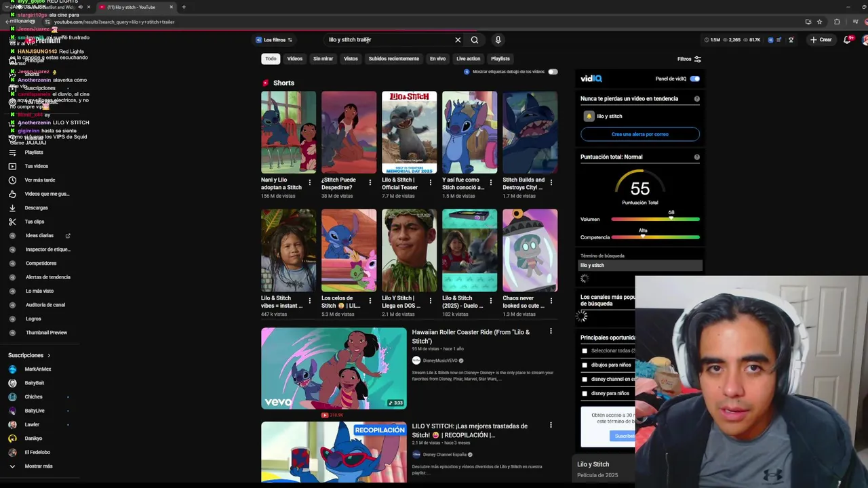Check the disney channel checkbox
The height and width of the screenshot is (488, 868).
(585, 380)
